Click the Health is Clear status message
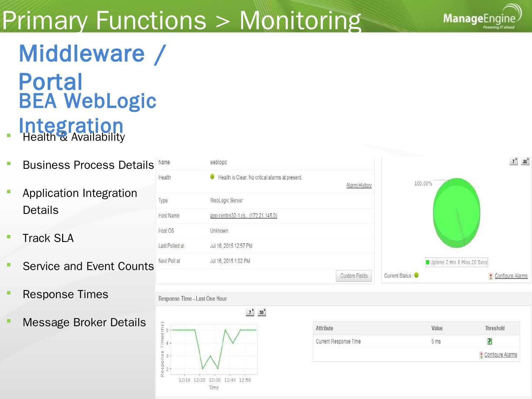The height and width of the screenshot is (399, 532). [x=260, y=178]
